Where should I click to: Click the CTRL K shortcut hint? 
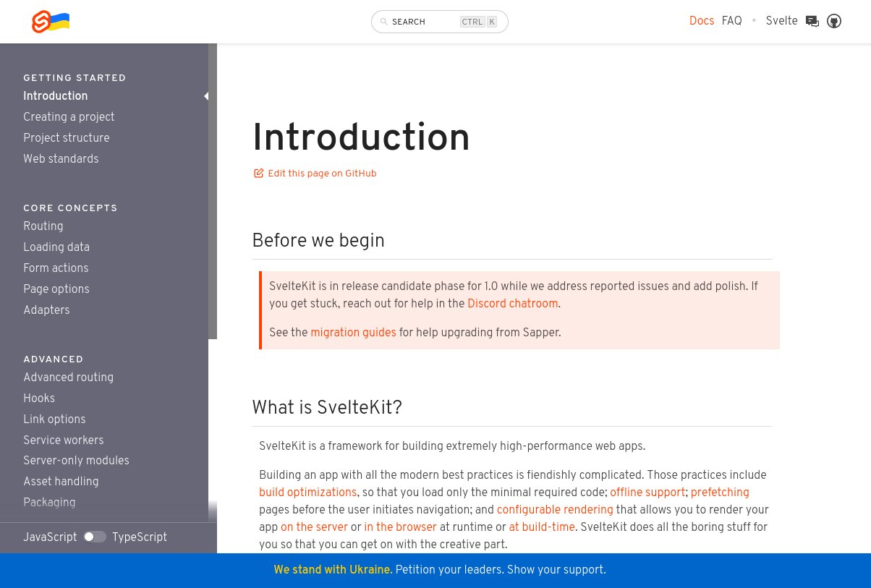pos(479,22)
